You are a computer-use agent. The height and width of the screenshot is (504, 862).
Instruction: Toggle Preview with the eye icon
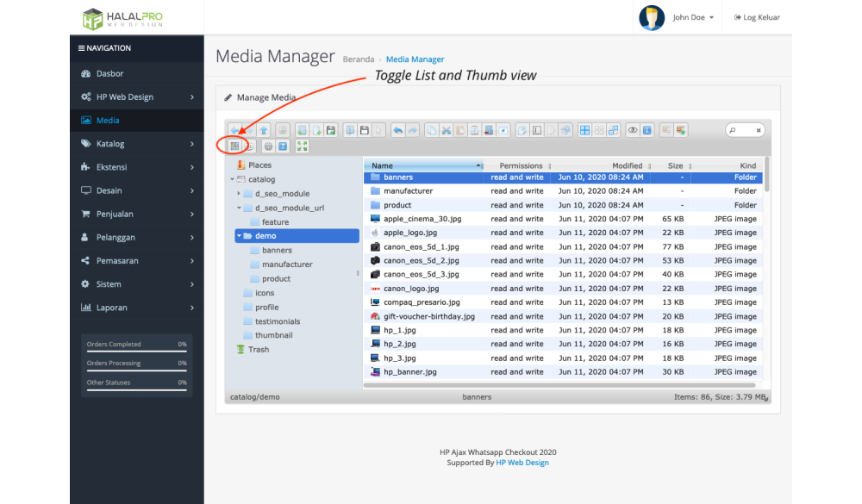tap(633, 130)
